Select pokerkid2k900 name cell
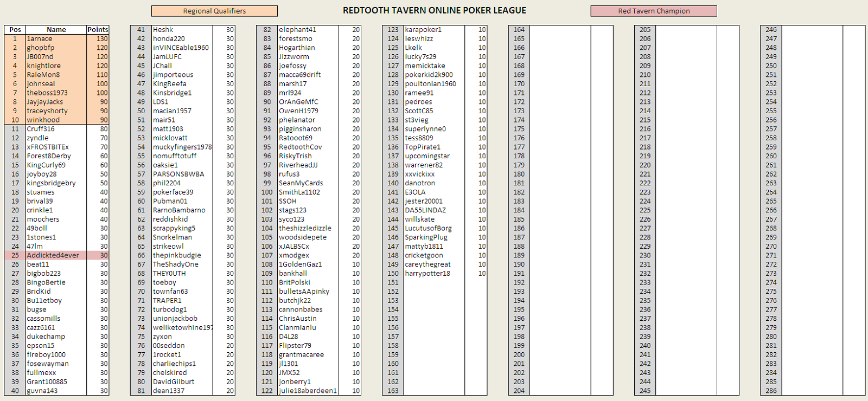This screenshot has width=868, height=401. point(434,75)
